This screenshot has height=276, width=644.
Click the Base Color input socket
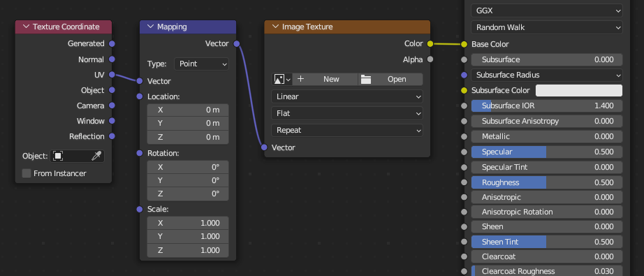(x=464, y=44)
